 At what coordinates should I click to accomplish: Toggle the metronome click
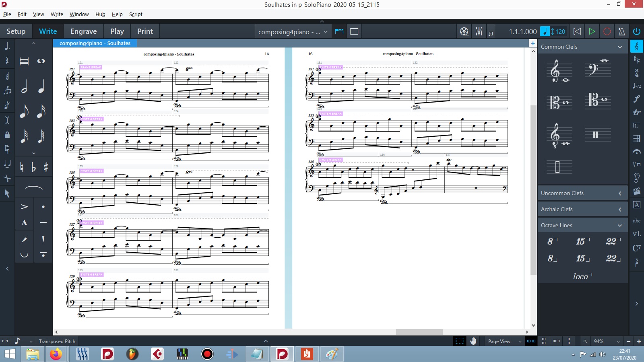622,31
